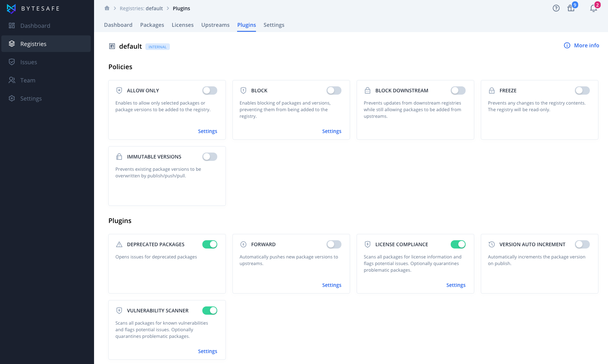The width and height of the screenshot is (608, 364).
Task: Turn on the Freeze policy toggle
Action: [582, 90]
